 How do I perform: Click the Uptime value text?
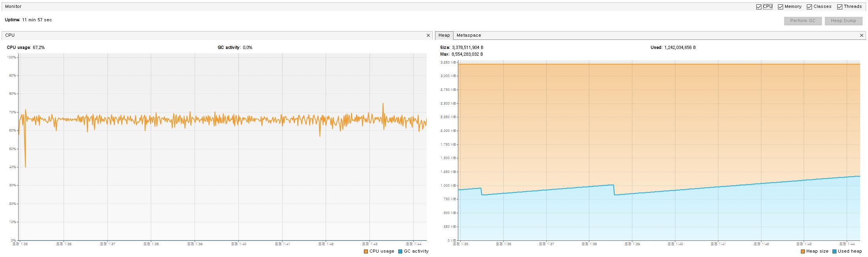click(x=37, y=20)
